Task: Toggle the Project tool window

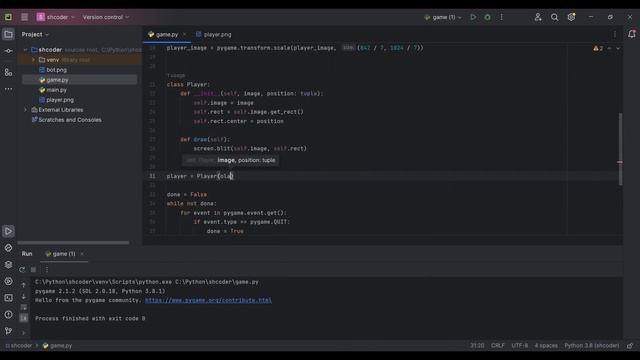Action: [x=8, y=34]
